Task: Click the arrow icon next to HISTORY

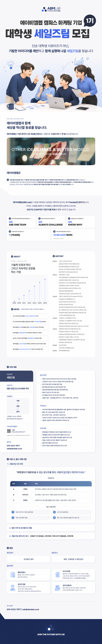Action: 54,256
